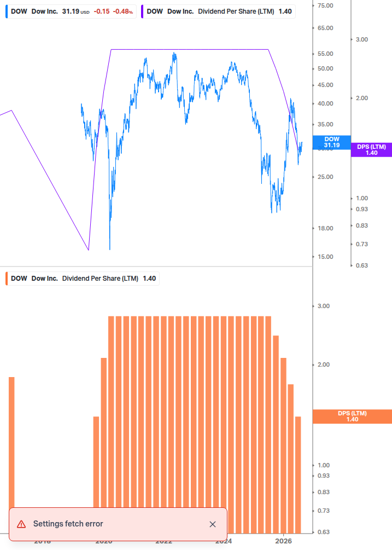Click the 25.00 price axis label
Image resolution: width=392 pixels, height=550 pixels.
[325, 177]
